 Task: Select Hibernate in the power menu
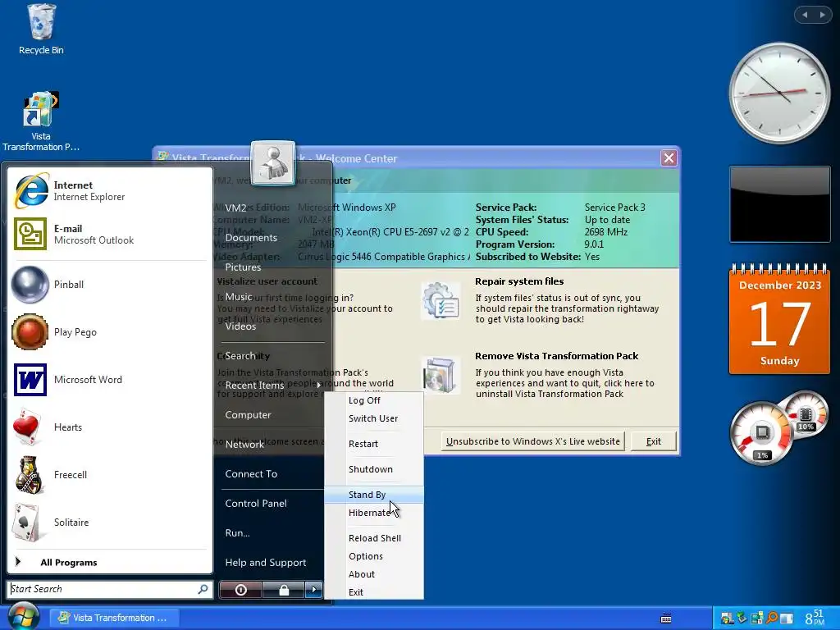pyautogui.click(x=374, y=513)
